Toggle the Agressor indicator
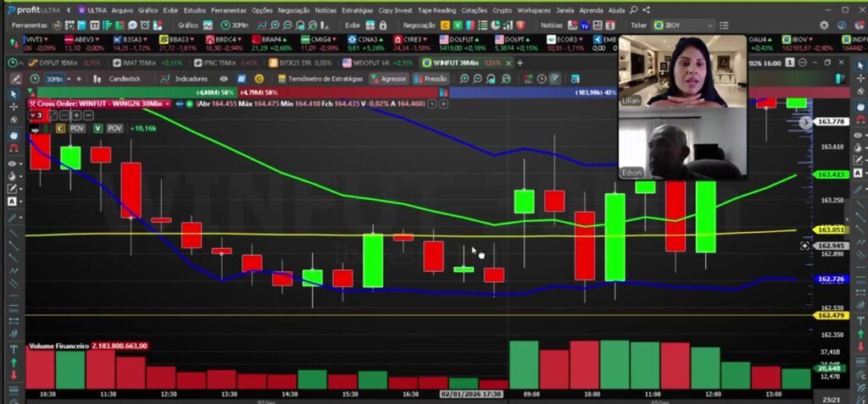This screenshot has height=404, width=868. (x=389, y=79)
